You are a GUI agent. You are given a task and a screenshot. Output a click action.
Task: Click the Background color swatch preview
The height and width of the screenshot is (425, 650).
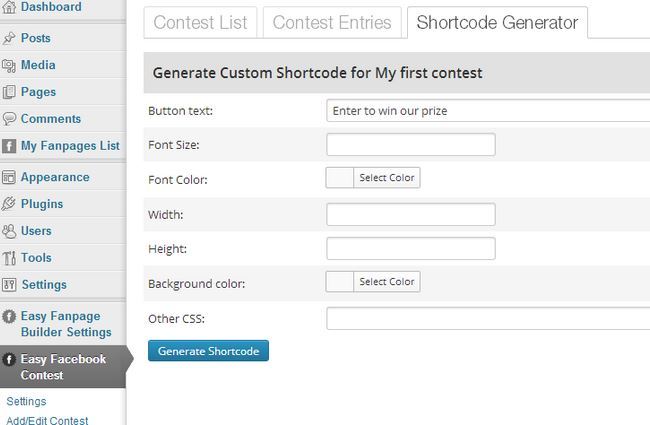point(340,282)
